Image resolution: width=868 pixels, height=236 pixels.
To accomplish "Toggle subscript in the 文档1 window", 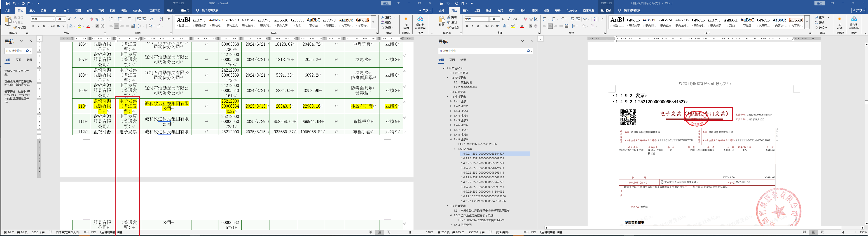I will (x=58, y=26).
